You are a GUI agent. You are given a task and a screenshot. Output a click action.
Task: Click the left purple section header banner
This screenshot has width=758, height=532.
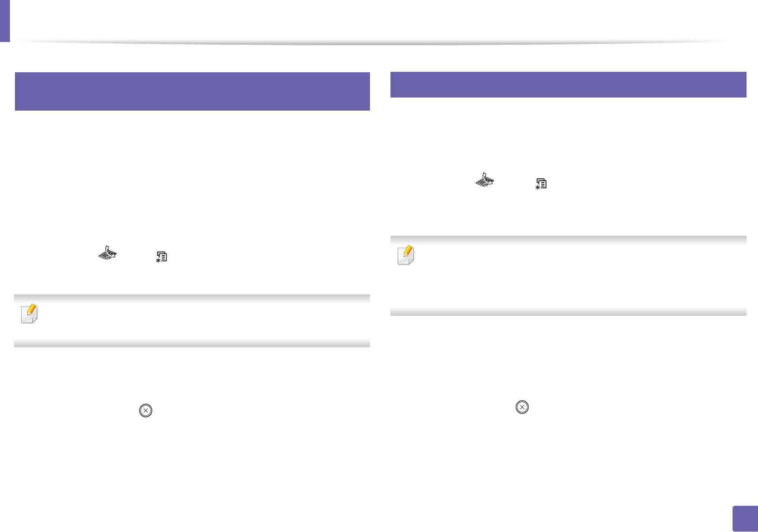(192, 91)
